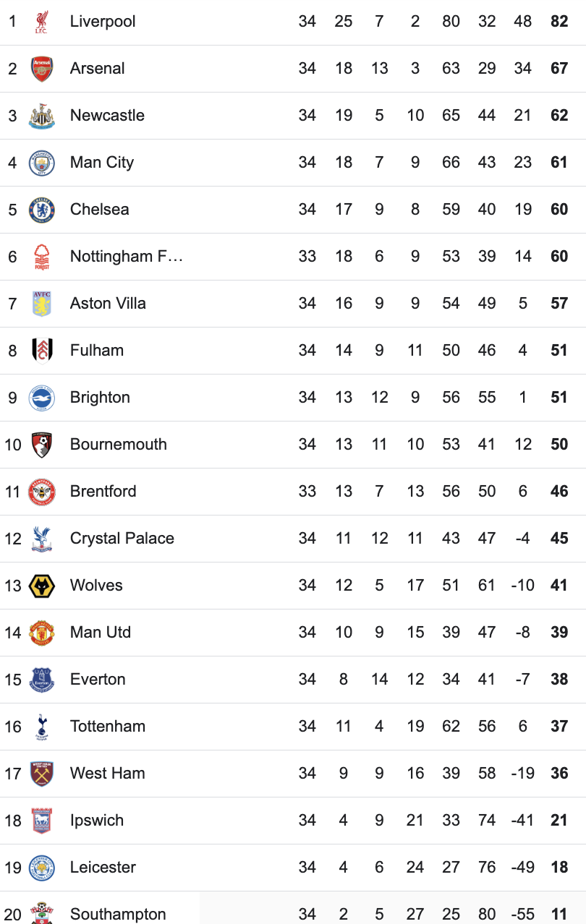Open the Fulham team link

tap(97, 351)
